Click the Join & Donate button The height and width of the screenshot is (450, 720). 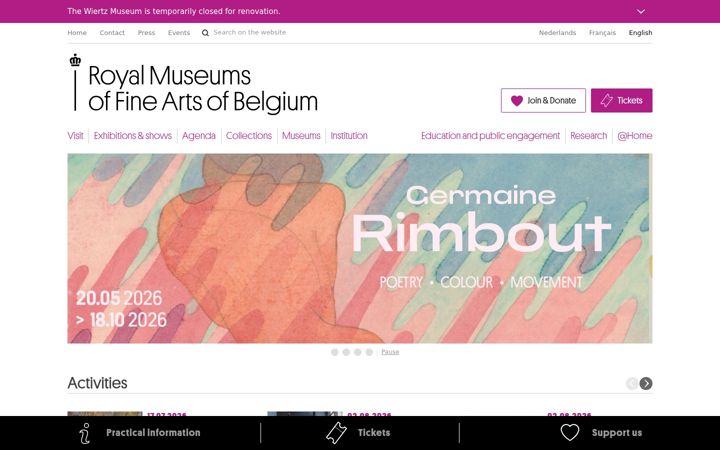(543, 101)
